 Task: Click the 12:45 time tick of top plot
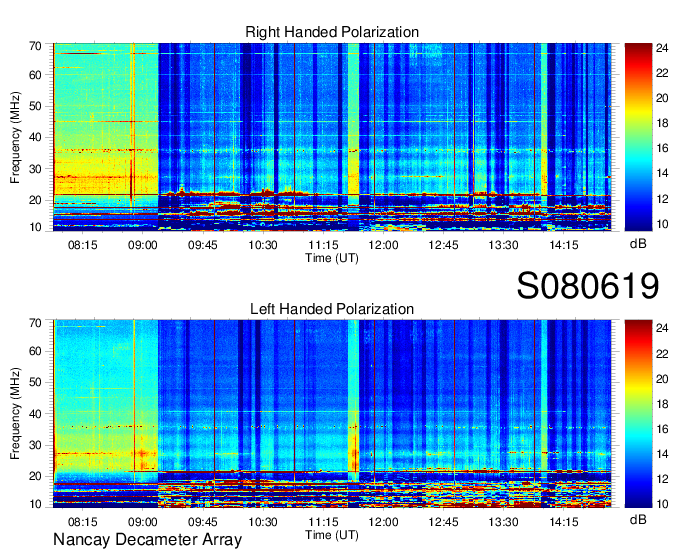(x=443, y=245)
